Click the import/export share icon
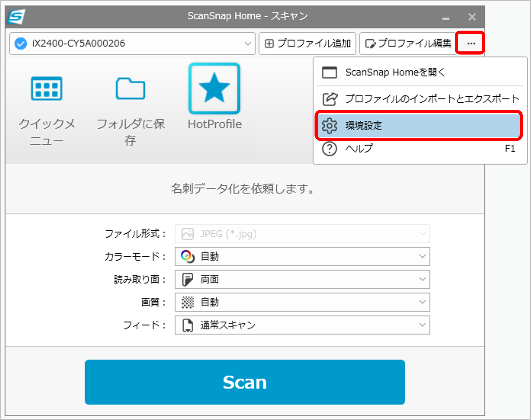The height and width of the screenshot is (420, 531). coord(329,99)
